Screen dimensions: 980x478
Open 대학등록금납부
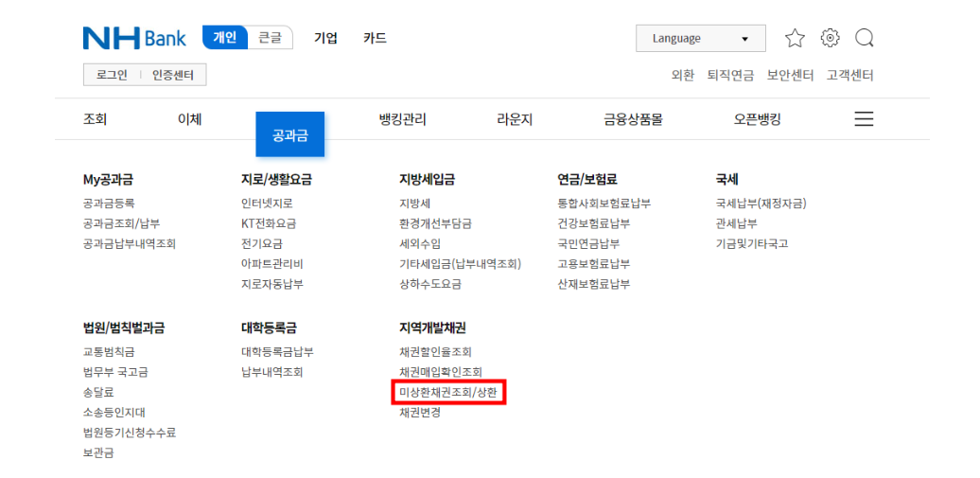[x=277, y=352]
